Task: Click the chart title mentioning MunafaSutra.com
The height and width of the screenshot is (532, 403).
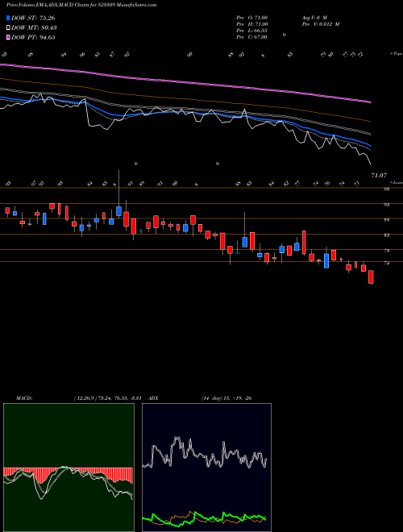Action: [81, 5]
